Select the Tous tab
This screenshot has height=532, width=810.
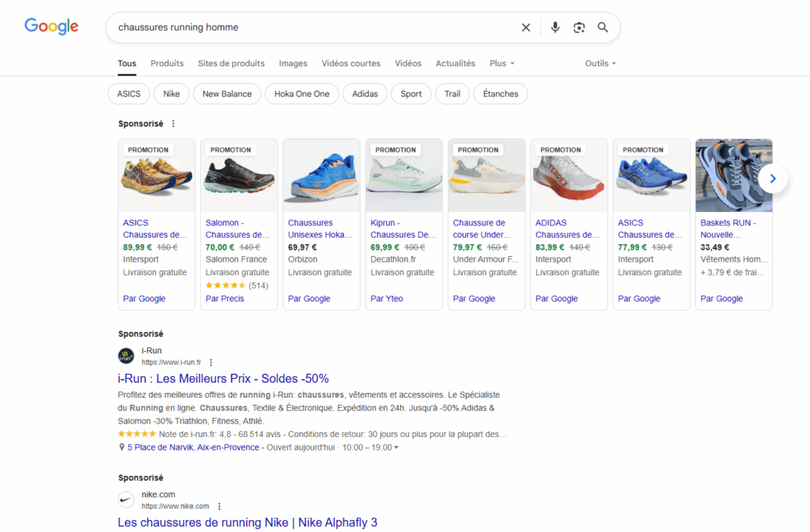(x=127, y=63)
